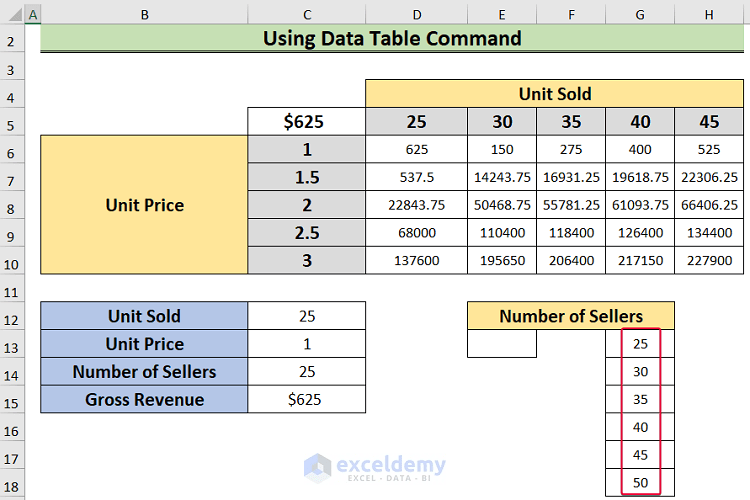The width and height of the screenshot is (750, 500).
Task: Select header cell 30 in row 5
Action: click(x=502, y=122)
